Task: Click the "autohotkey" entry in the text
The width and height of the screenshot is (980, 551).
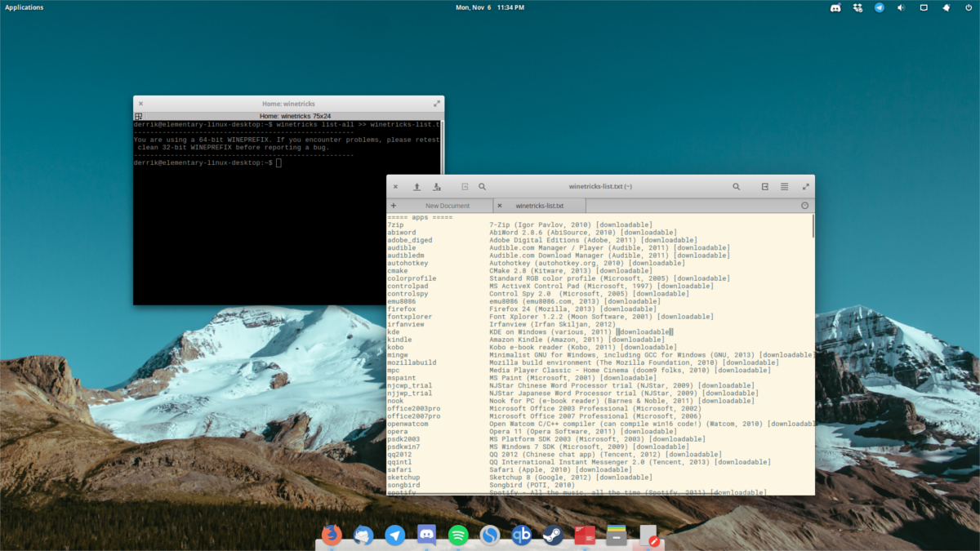Action: (x=408, y=263)
